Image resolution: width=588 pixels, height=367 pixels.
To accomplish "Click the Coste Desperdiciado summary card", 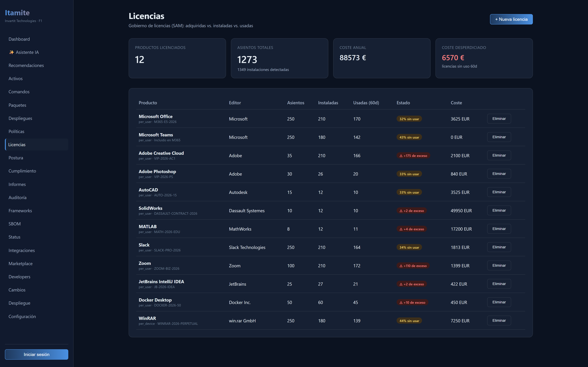I will (x=484, y=58).
